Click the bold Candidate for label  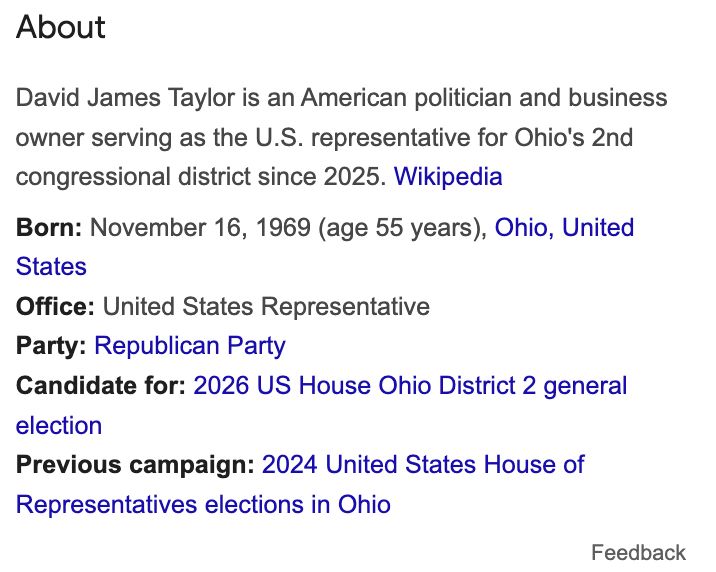(x=101, y=385)
